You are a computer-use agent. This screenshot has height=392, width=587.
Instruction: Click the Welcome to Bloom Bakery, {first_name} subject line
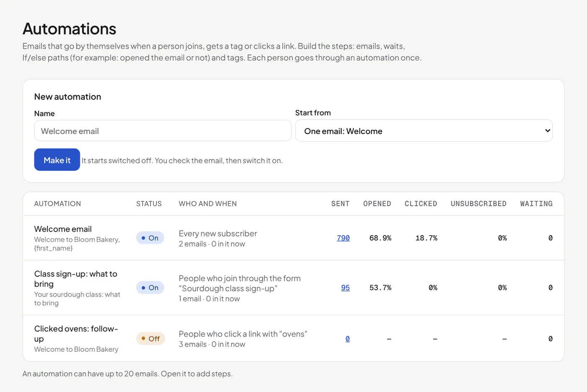77,244
